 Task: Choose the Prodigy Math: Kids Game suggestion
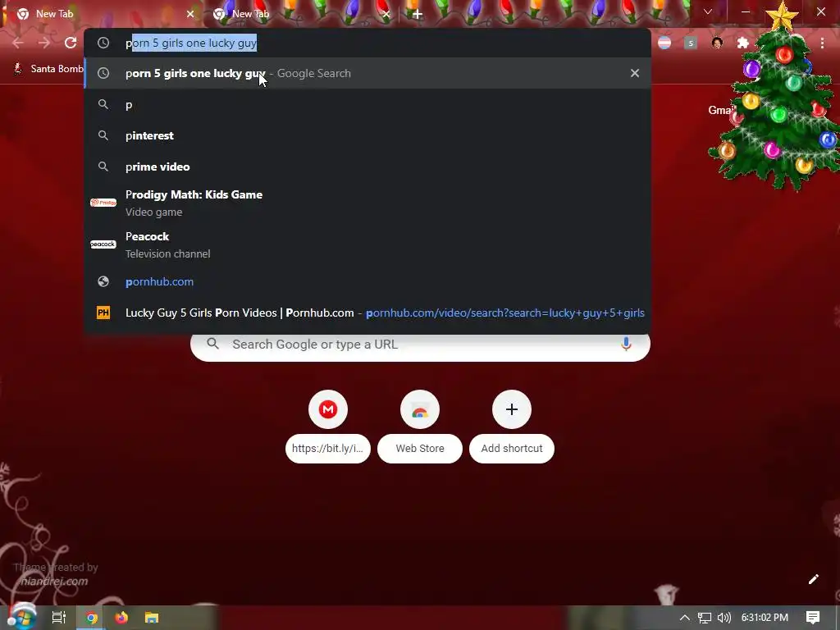click(x=367, y=203)
